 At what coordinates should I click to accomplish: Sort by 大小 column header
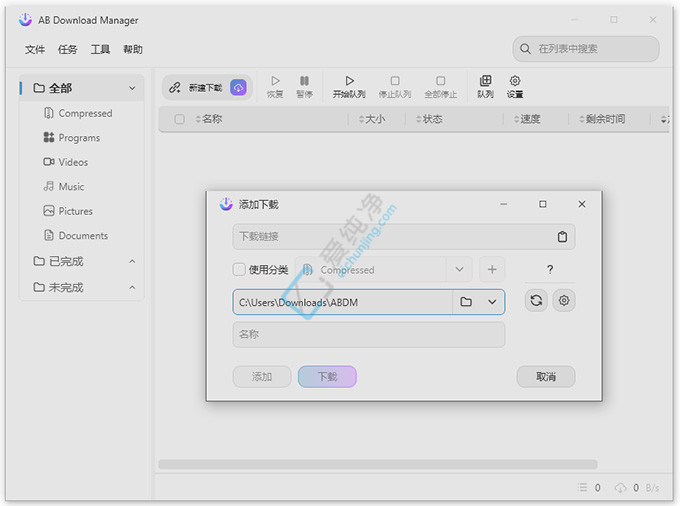click(372, 119)
